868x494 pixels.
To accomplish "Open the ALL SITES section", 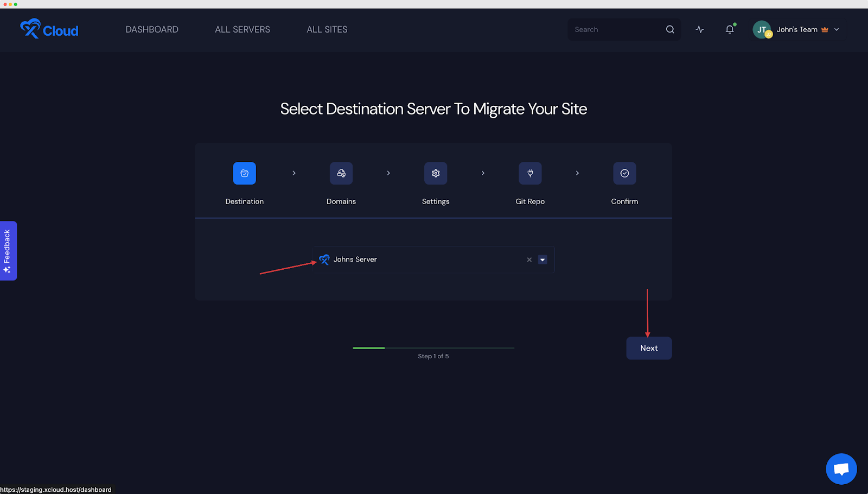I will [327, 29].
